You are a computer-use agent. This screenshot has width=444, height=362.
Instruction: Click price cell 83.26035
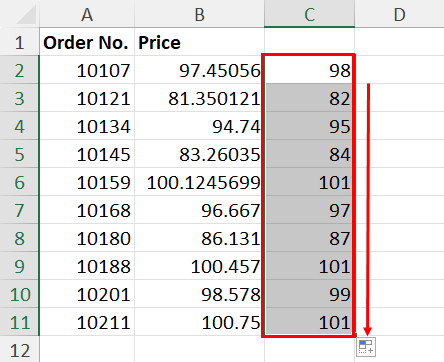(199, 154)
